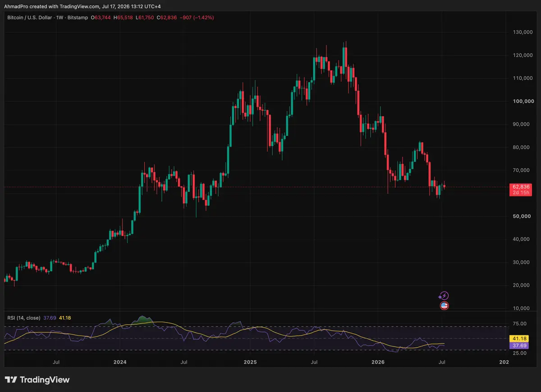
Task: Click the 25.00 level on RSI scale
Action: (519, 353)
